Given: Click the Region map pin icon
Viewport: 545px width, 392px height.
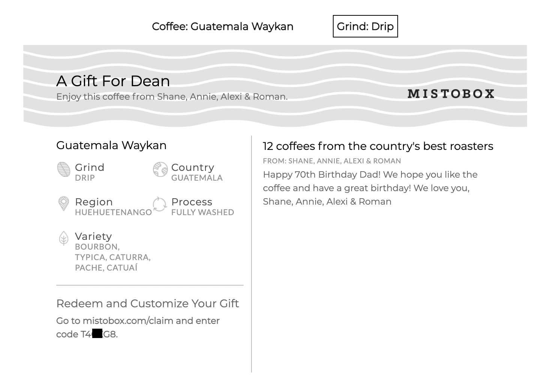Looking at the screenshot, I should (x=64, y=204).
